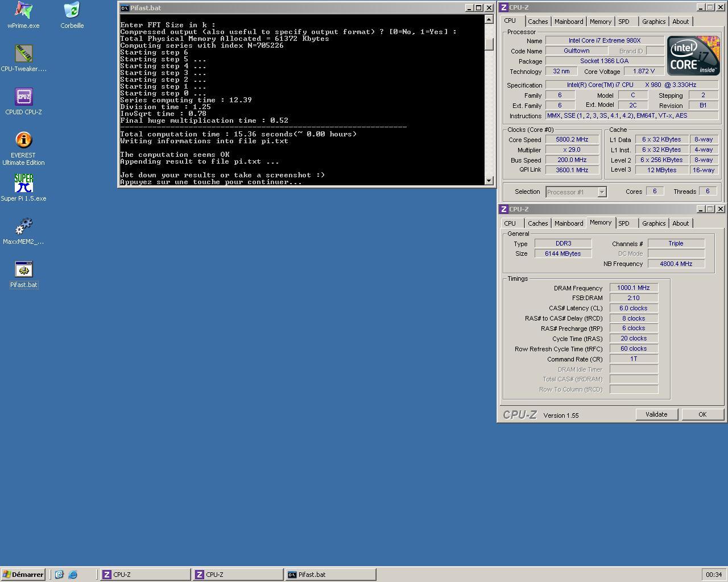Open the wPrime.exe desktop icon
This screenshot has width=728, height=582.
tap(23, 15)
